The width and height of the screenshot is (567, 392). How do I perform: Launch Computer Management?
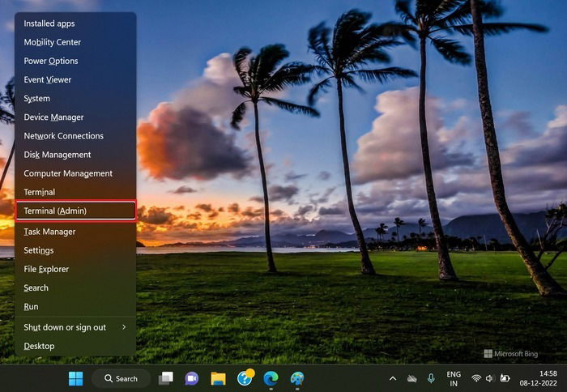(x=75, y=173)
